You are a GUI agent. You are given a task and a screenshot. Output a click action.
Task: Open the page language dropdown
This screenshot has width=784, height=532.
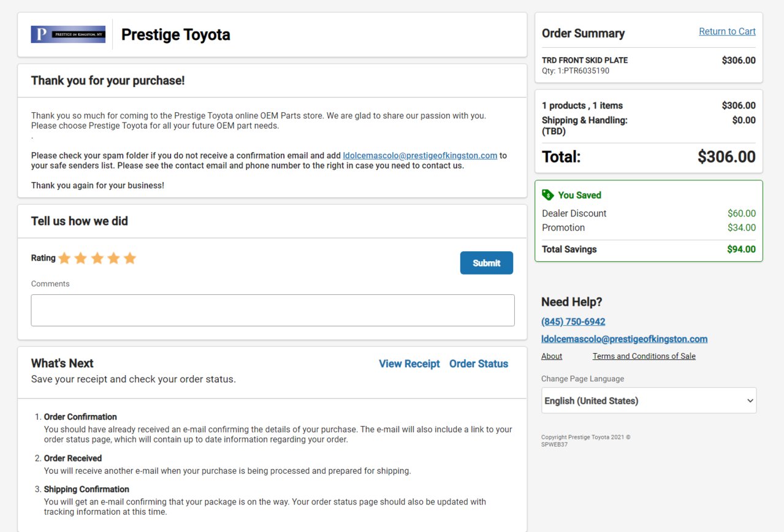[649, 400]
